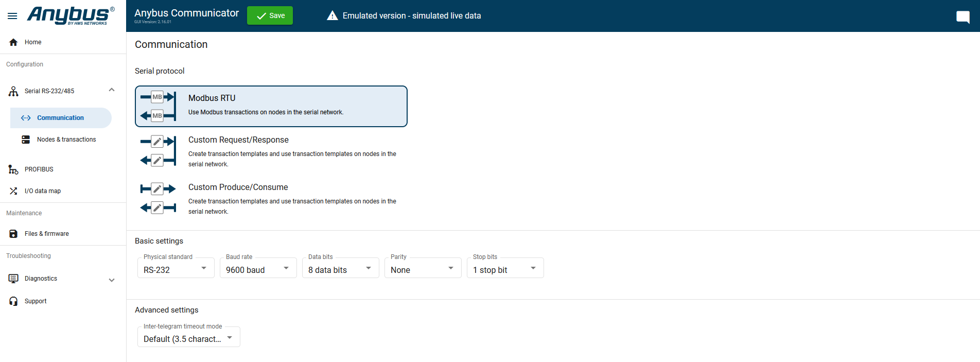980x362 pixels.
Task: Click the green Save button
Action: tap(270, 15)
